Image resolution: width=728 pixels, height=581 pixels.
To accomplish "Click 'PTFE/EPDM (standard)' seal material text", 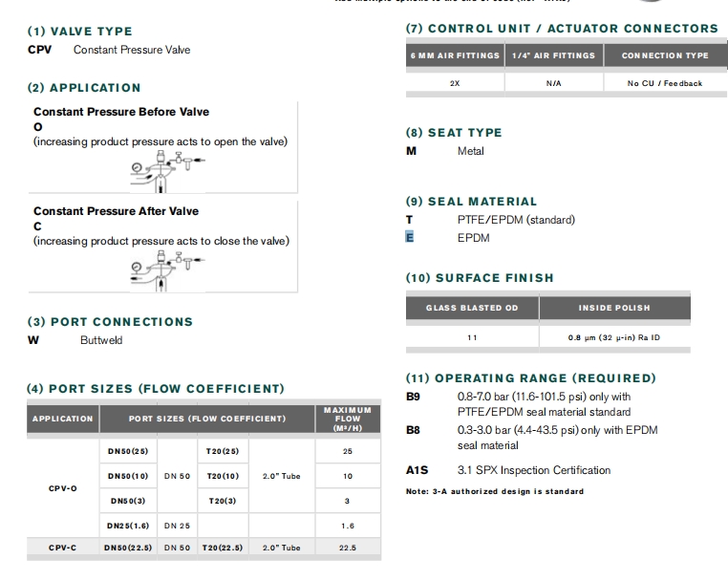I will (516, 220).
